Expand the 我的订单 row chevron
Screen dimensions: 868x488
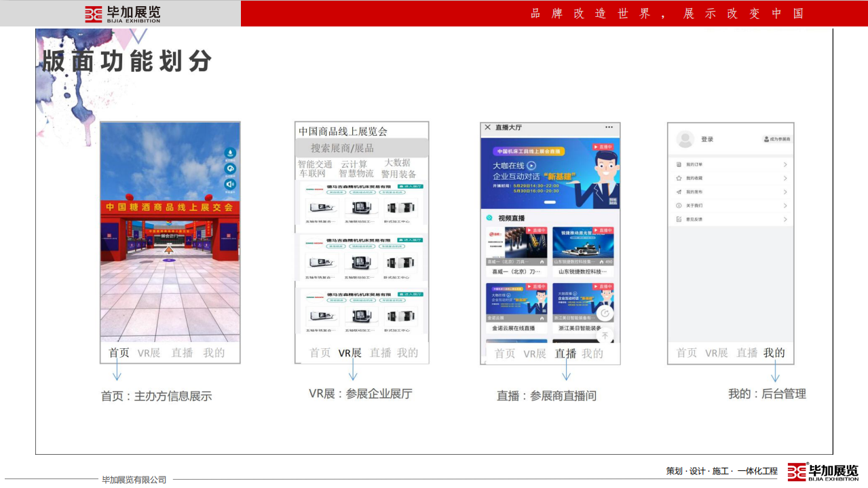click(785, 165)
